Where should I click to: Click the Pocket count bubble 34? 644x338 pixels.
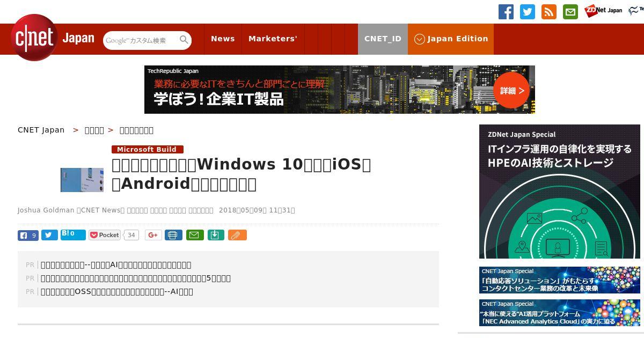click(131, 235)
